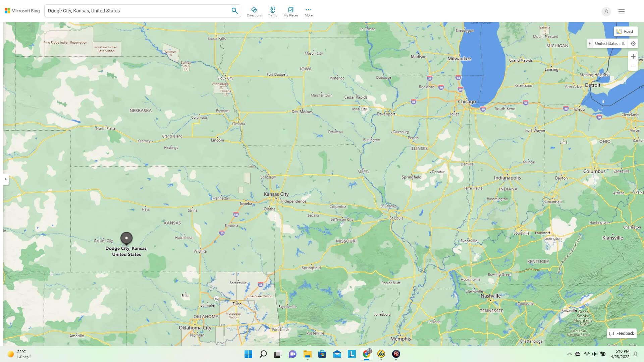Open Windows Start menu
The height and width of the screenshot is (362, 644).
click(x=248, y=354)
